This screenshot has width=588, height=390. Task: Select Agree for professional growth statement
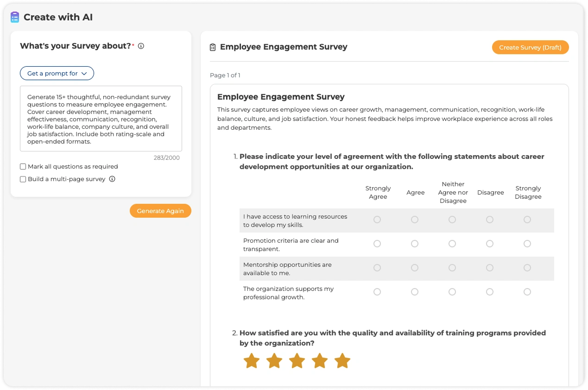415,291
